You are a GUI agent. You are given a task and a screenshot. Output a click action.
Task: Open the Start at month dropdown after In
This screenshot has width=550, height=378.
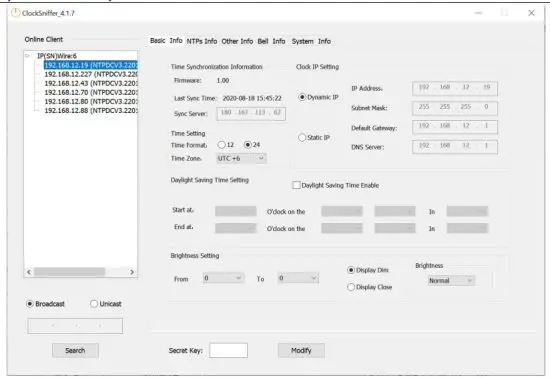coord(467,211)
